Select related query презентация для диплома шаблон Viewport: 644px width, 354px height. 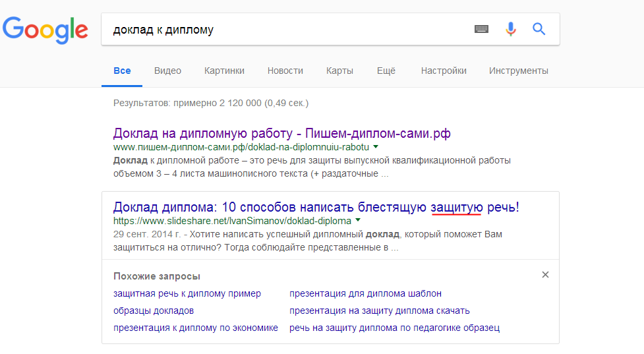[365, 293]
